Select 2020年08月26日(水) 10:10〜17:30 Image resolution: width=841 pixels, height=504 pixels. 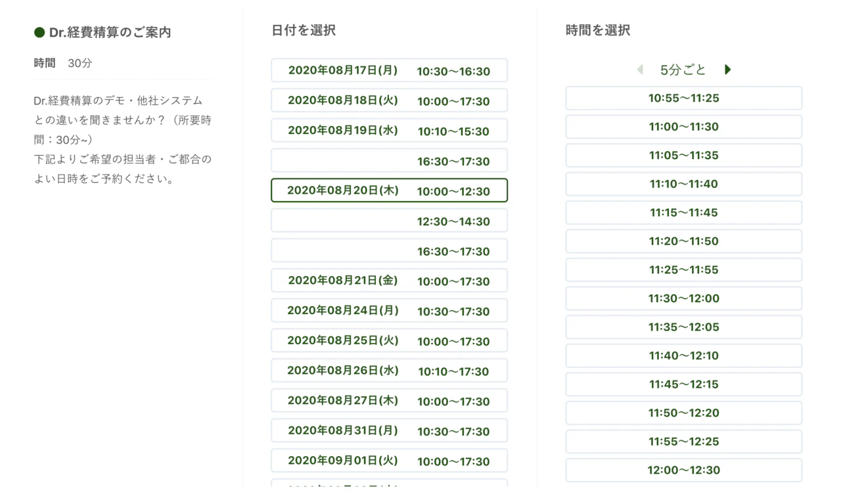389,371
